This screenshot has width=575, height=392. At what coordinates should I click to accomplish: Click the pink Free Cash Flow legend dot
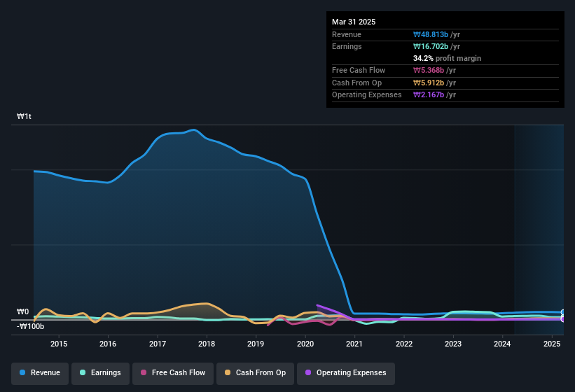click(x=144, y=372)
